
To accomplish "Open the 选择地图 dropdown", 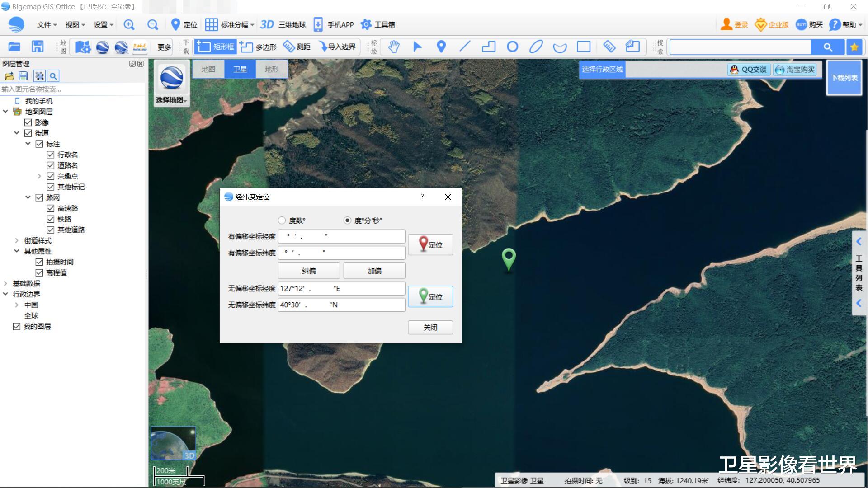I will 171,100.
